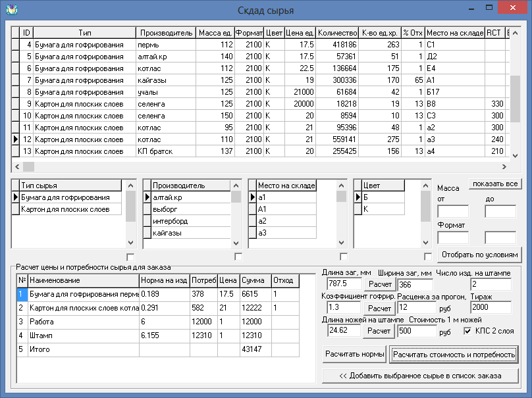
Task: Click Расчет button next to Длина заг
Action: point(380,284)
